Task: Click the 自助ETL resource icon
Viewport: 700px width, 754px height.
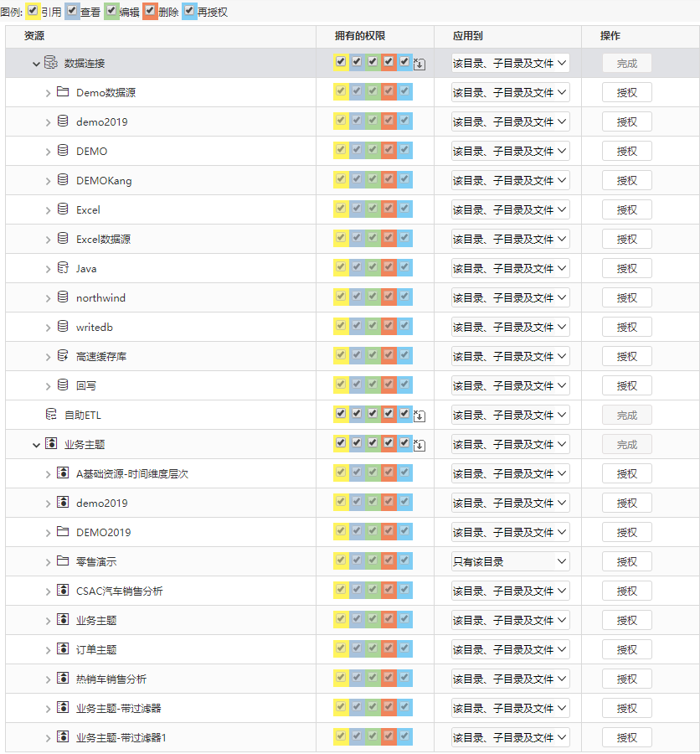Action: coord(51,414)
